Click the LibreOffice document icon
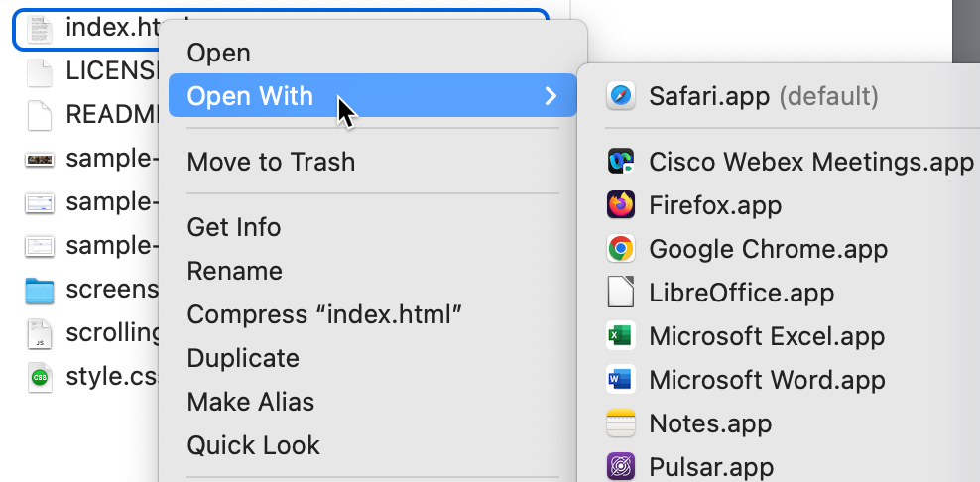 (x=621, y=293)
